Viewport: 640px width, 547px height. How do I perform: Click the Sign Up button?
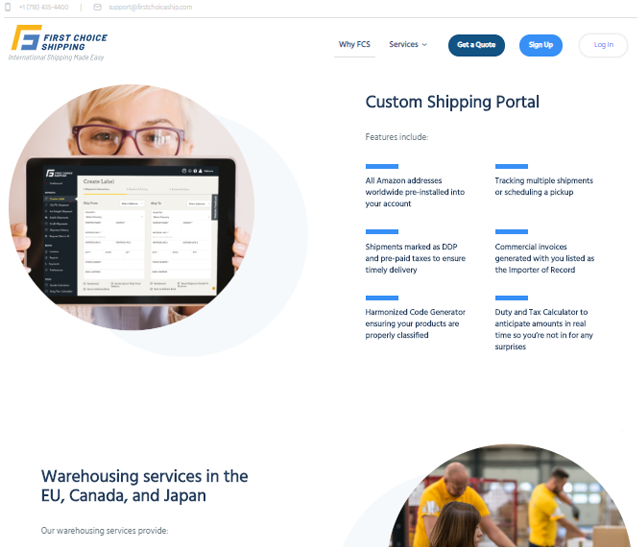click(541, 45)
